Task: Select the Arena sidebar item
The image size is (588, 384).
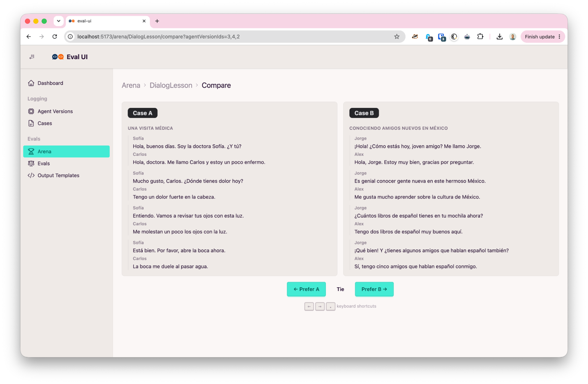Action: coord(66,151)
